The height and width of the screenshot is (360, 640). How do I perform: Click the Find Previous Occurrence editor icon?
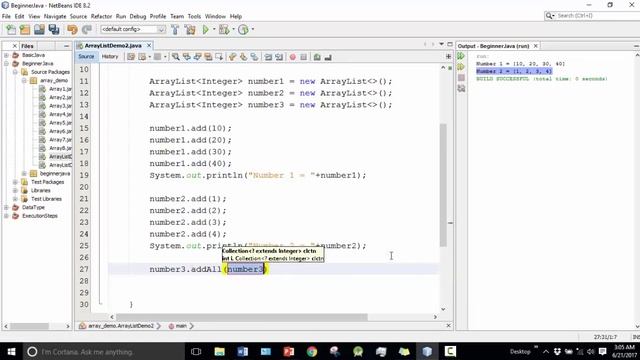(x=187, y=57)
